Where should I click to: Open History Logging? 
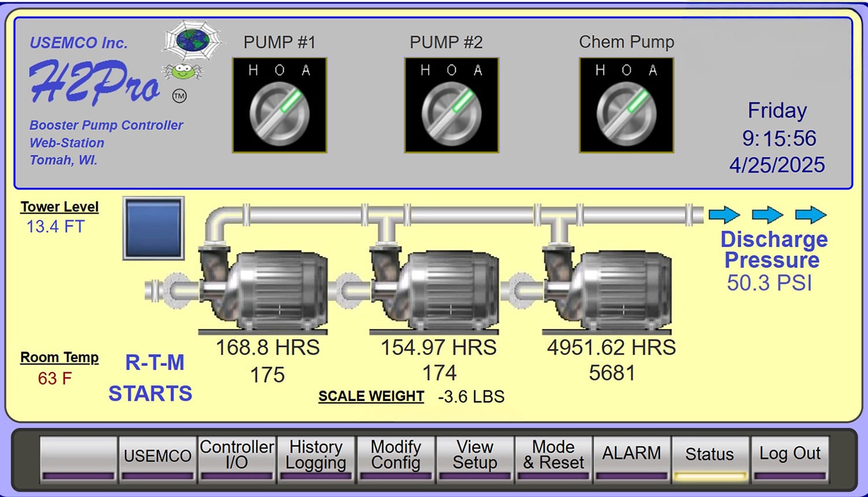[315, 459]
